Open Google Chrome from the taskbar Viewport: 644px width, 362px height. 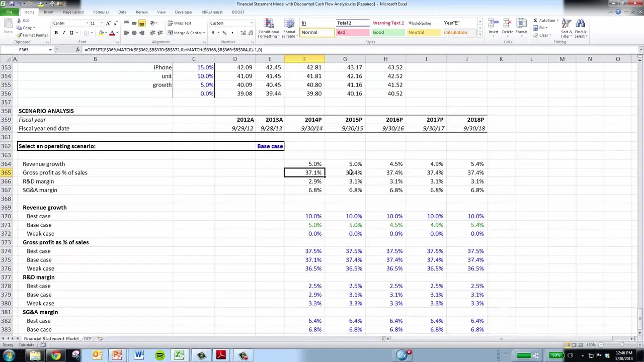pos(56,355)
